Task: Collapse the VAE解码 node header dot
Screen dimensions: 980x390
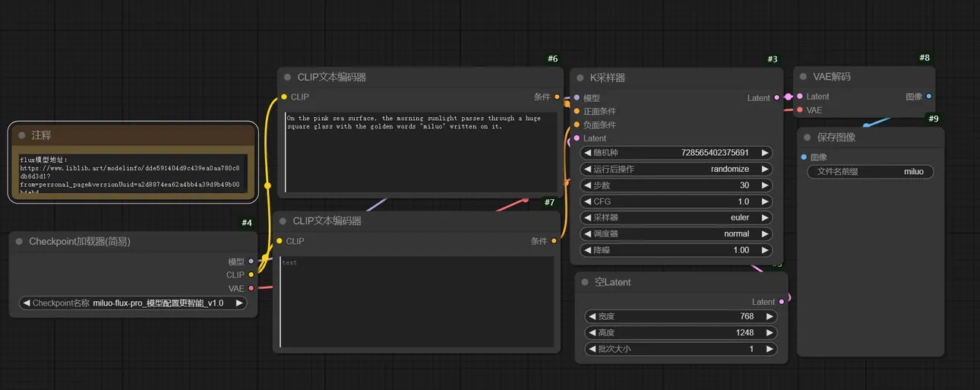Action: coord(804,77)
